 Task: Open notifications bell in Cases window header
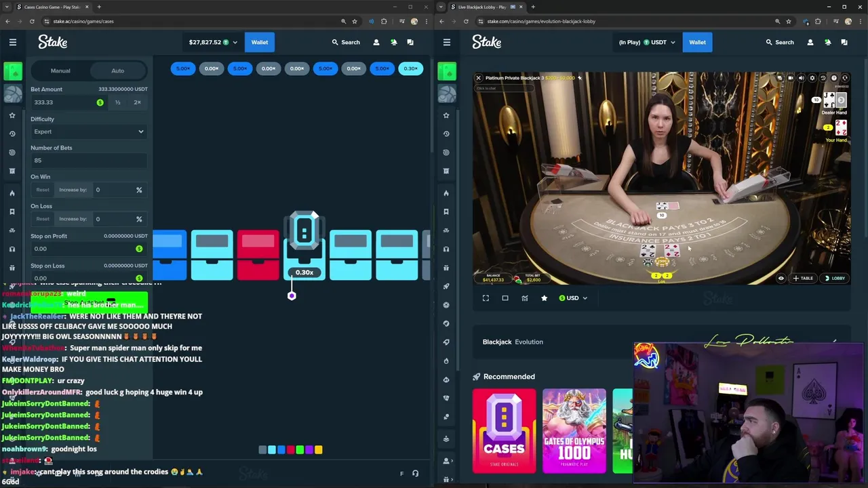393,42
